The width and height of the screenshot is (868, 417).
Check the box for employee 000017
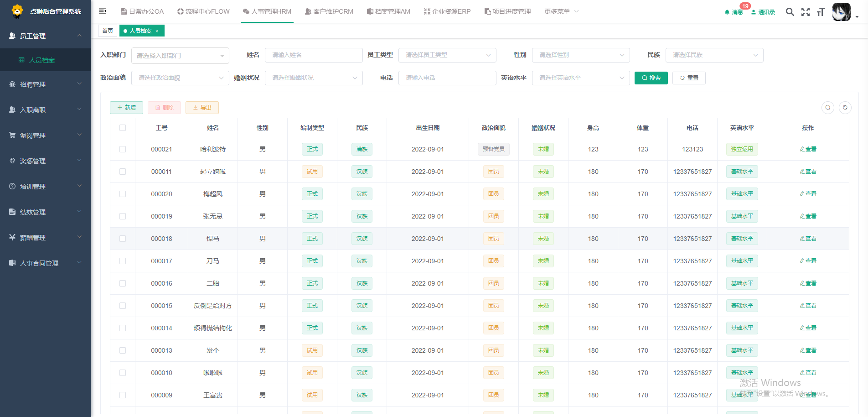123,261
